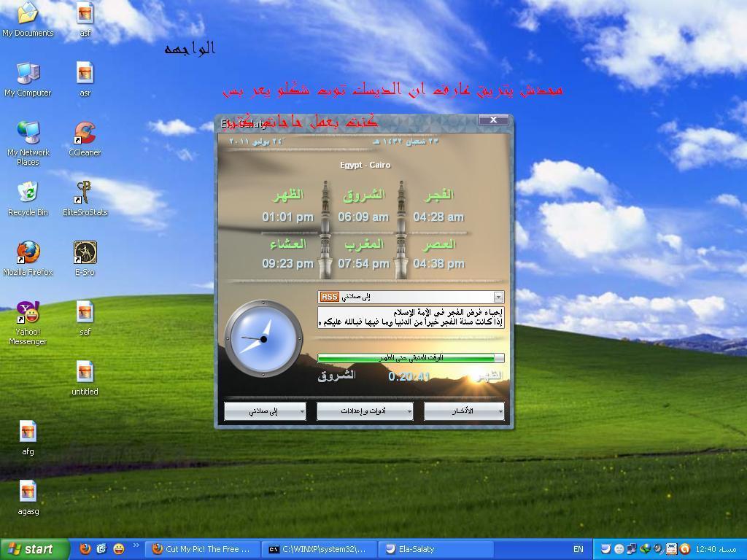Open the Windows start menu
Image resolution: width=747 pixels, height=560 pixels.
coord(34,549)
